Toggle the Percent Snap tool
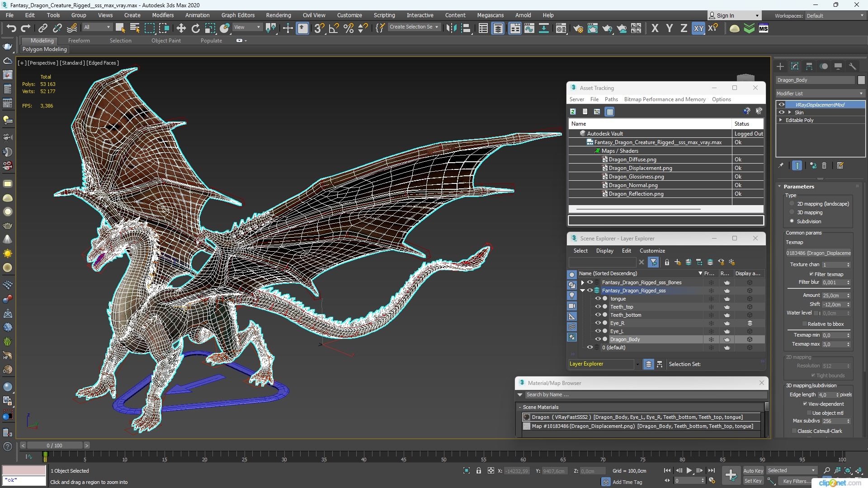The width and height of the screenshot is (868, 488). (x=348, y=28)
